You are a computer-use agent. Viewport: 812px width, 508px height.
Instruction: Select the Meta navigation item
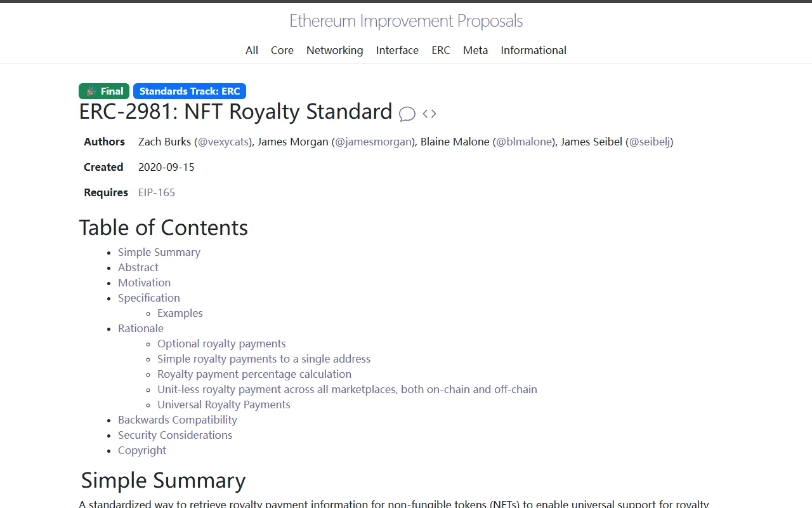click(476, 50)
